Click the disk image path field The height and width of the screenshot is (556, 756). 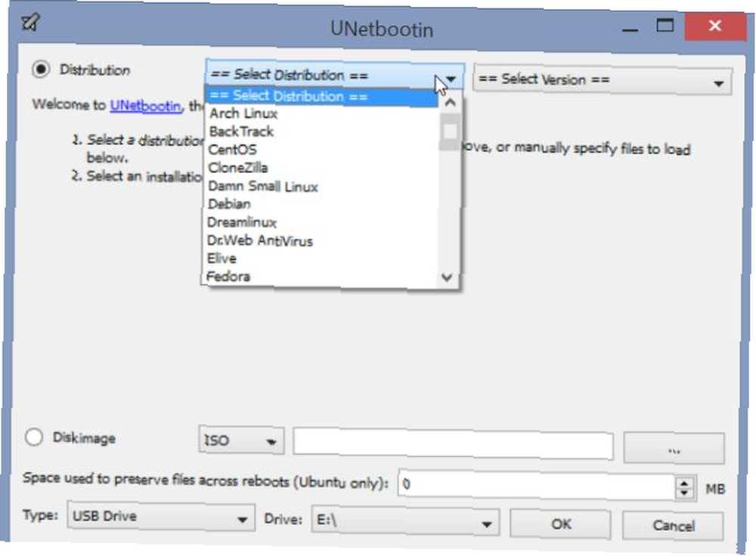(453, 443)
